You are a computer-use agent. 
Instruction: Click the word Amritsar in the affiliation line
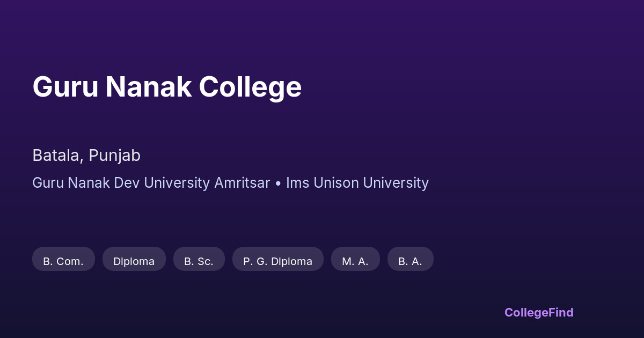pos(242,183)
